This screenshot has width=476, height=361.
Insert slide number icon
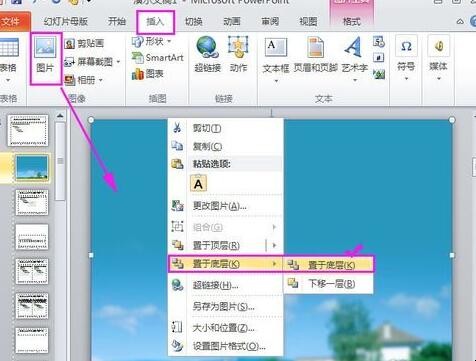379,58
